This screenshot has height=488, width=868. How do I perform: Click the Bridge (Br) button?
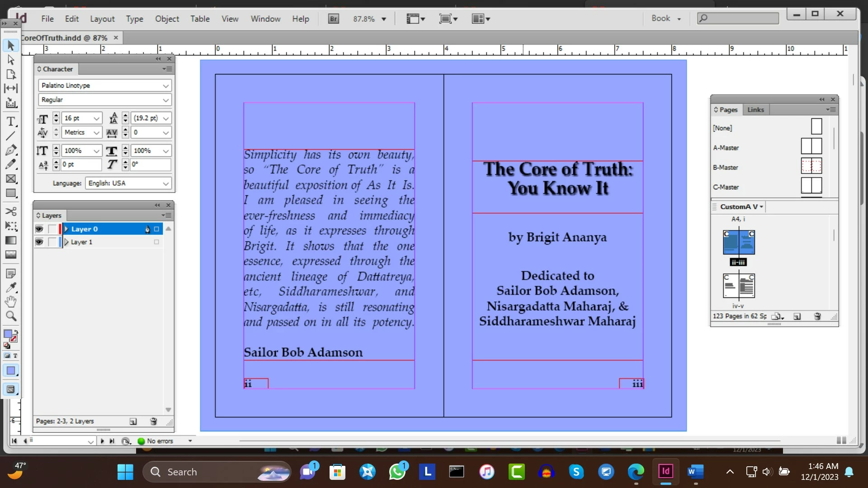333,19
